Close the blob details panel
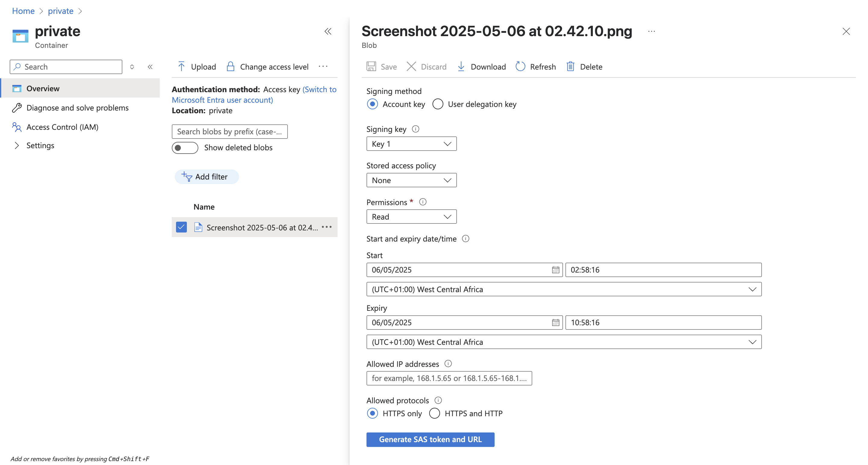 846,31
